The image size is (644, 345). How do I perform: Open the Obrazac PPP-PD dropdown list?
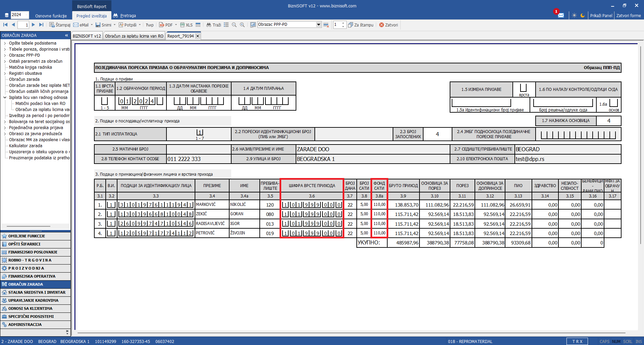pyautogui.click(x=318, y=24)
